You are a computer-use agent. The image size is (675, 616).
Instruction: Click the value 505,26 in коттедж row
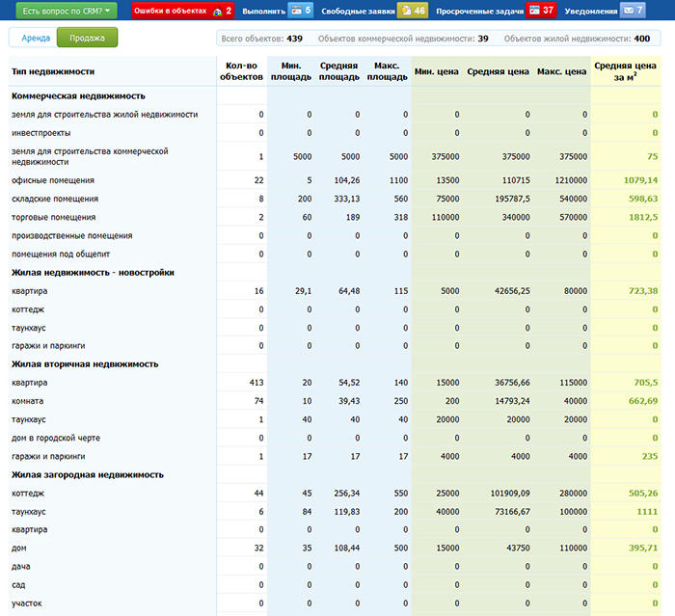(x=643, y=494)
